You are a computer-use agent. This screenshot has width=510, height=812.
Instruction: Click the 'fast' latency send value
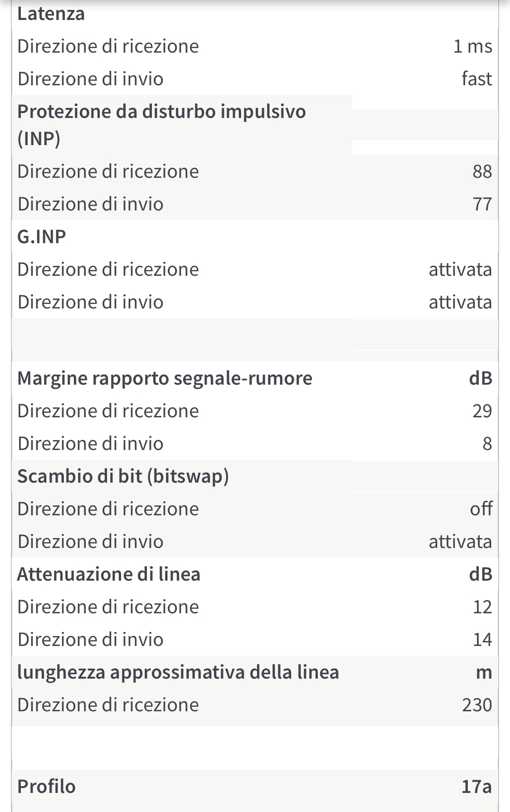[x=476, y=79]
